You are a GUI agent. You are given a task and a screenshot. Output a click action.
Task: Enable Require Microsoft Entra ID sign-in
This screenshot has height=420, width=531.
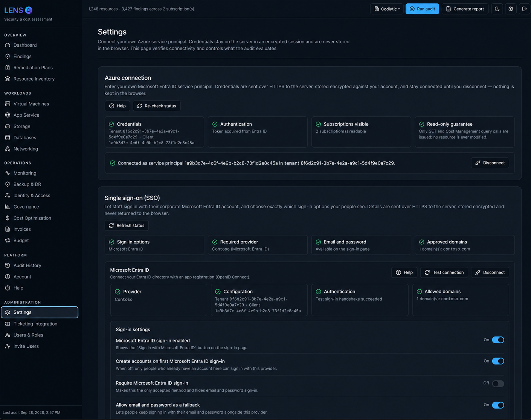pyautogui.click(x=498, y=384)
